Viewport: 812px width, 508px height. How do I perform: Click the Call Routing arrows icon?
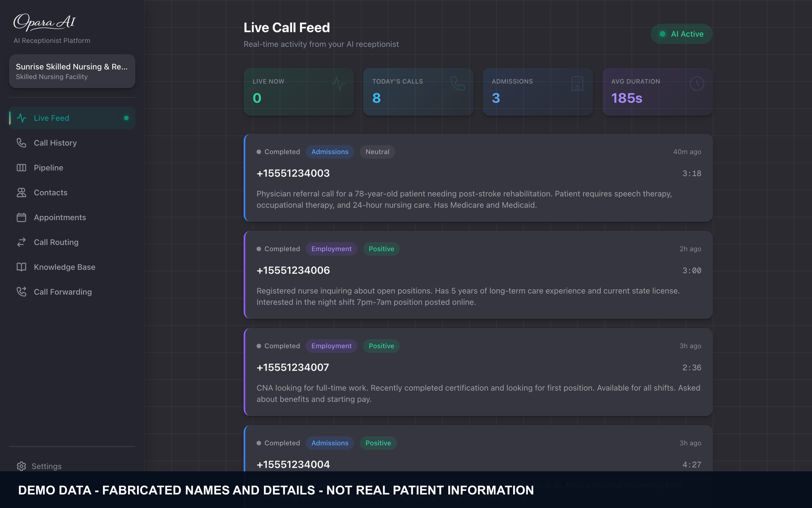pos(21,242)
